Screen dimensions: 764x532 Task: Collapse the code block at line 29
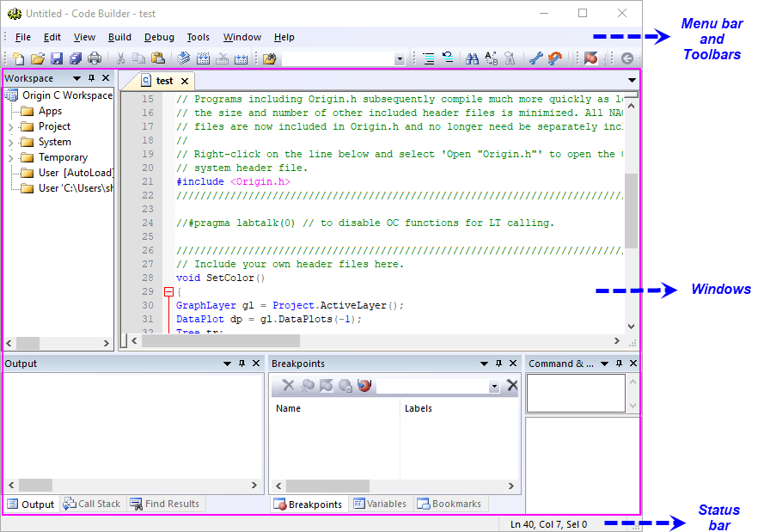pos(168,292)
